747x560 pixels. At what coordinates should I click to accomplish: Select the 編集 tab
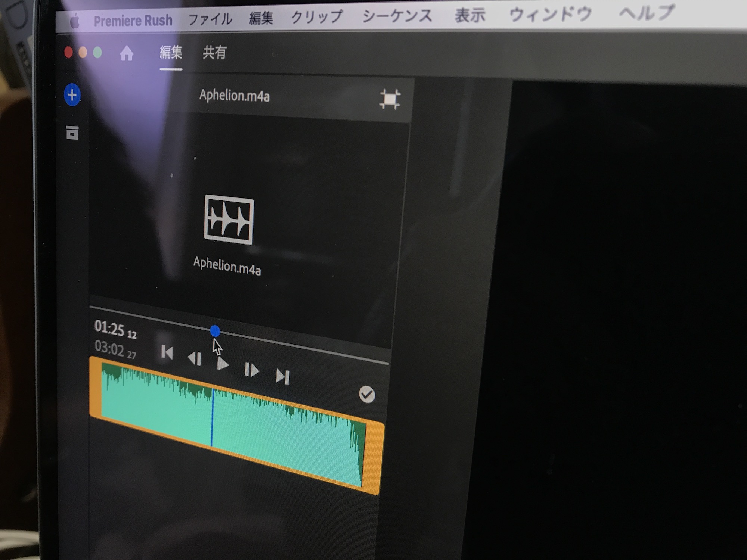point(171,53)
